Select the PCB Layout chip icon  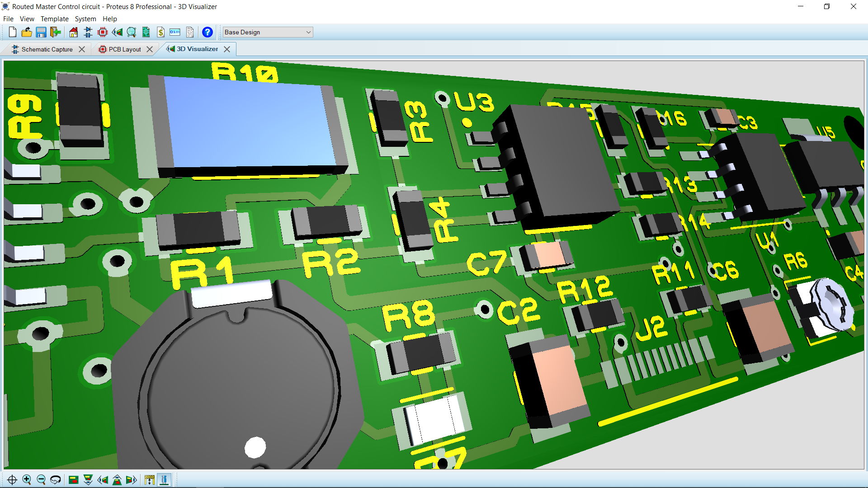[103, 32]
